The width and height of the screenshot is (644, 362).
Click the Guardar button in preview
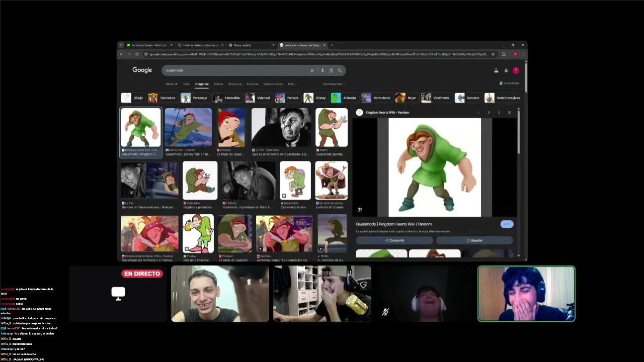tap(474, 240)
